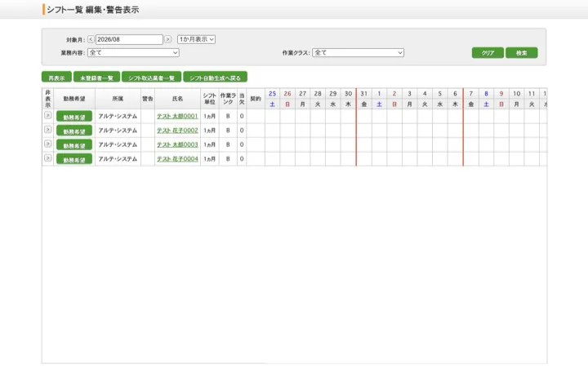Open the 作業クラス dropdown
Viewport: 588px width, 391px height.
pyautogui.click(x=358, y=53)
